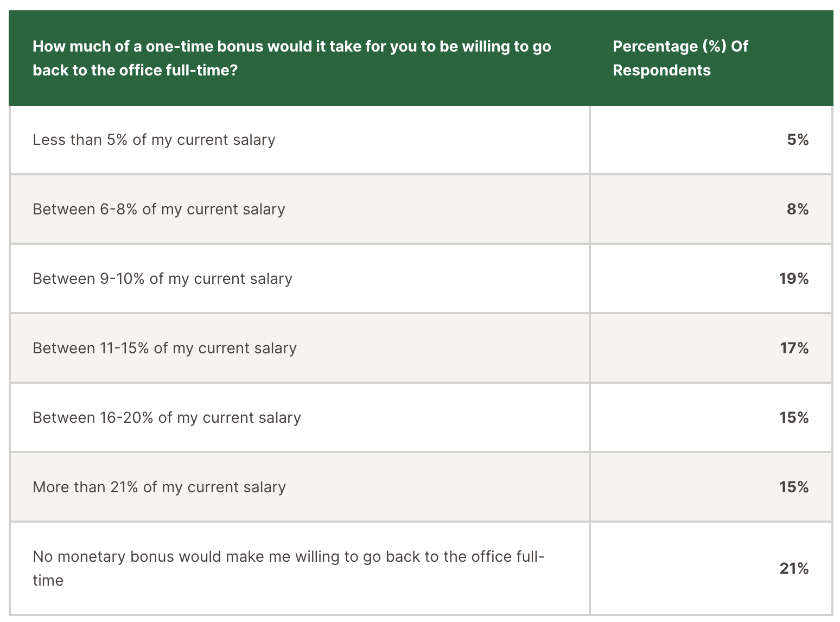Click 'More than 21% of my current salary'
Viewport: 840px width, 622px height.
[159, 487]
